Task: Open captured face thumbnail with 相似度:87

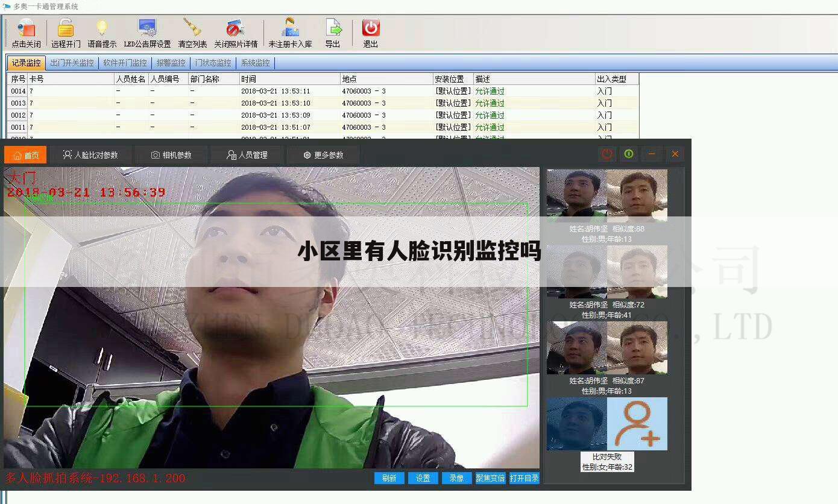Action: click(576, 348)
